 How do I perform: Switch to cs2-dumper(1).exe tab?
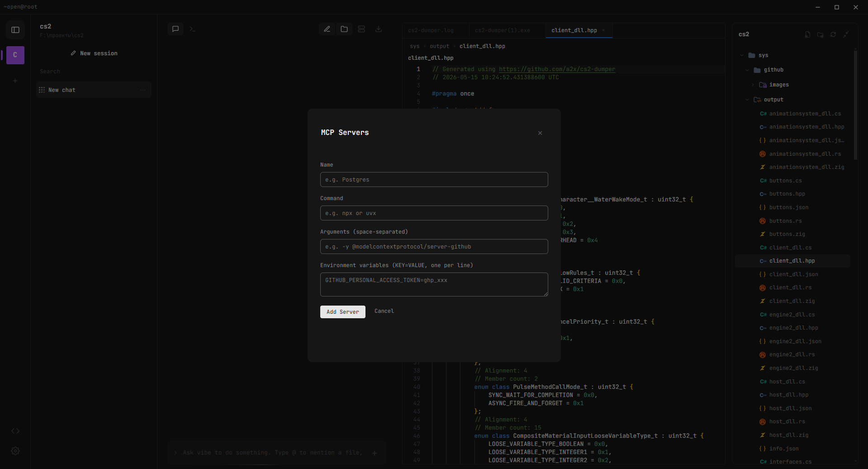coord(503,30)
